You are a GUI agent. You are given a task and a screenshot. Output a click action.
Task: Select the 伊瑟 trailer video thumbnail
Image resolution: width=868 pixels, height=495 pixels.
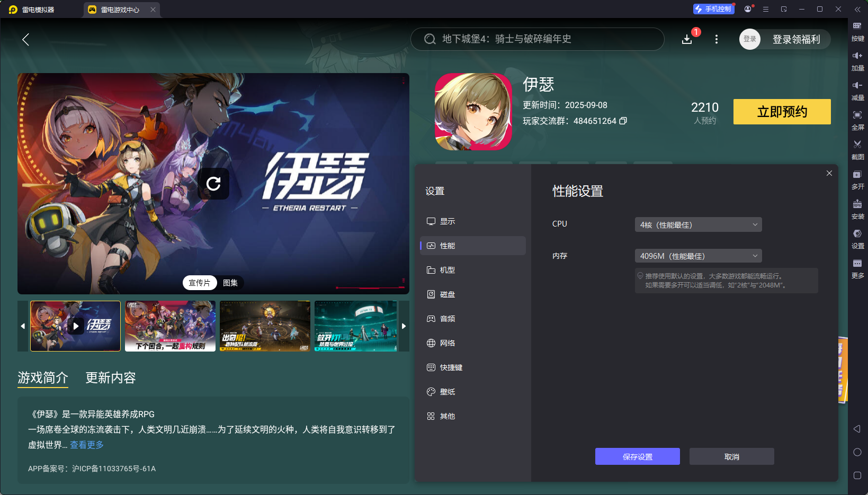pos(76,326)
